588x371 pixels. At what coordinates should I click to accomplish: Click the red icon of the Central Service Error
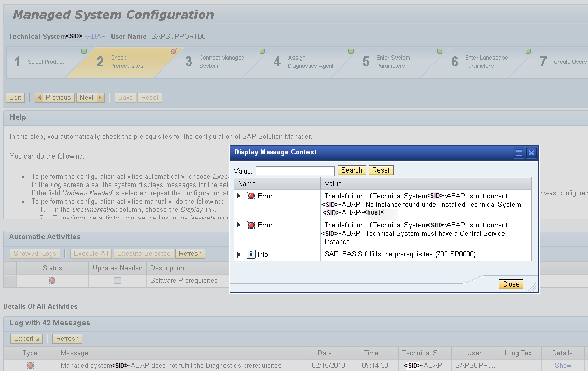point(251,225)
